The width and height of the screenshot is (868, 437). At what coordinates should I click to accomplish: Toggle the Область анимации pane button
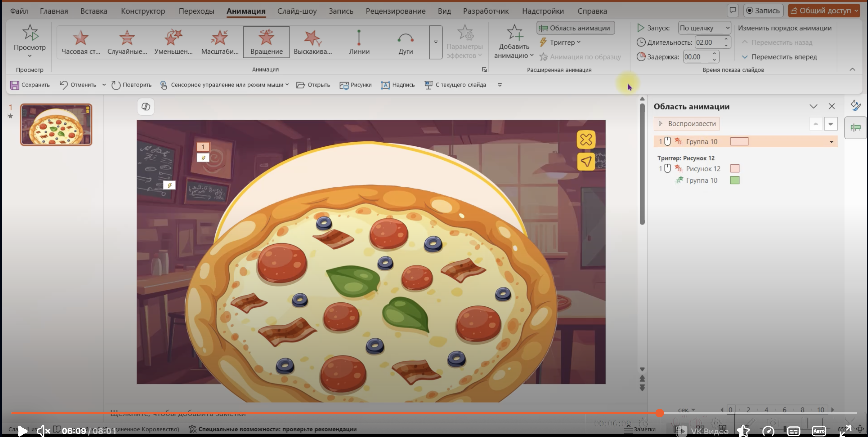click(576, 28)
